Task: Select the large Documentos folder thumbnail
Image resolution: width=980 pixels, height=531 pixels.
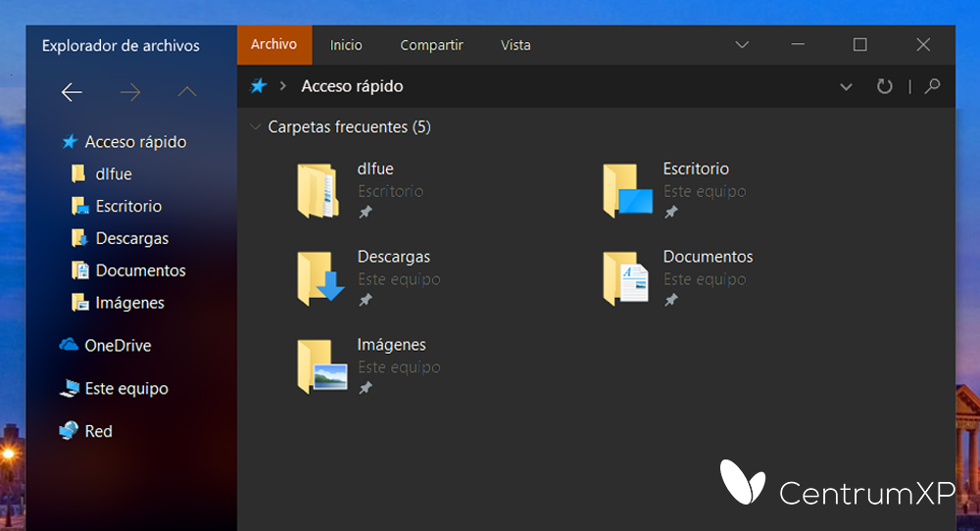Action: coord(625,278)
